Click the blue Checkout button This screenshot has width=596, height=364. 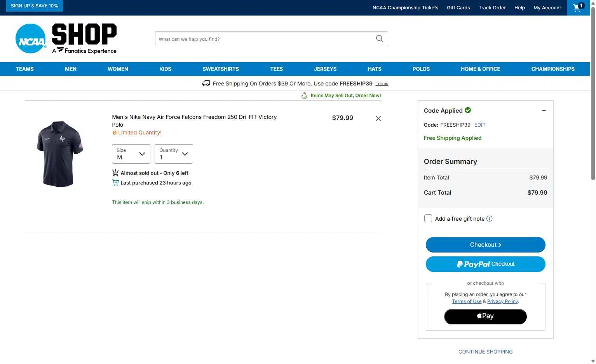click(486, 245)
